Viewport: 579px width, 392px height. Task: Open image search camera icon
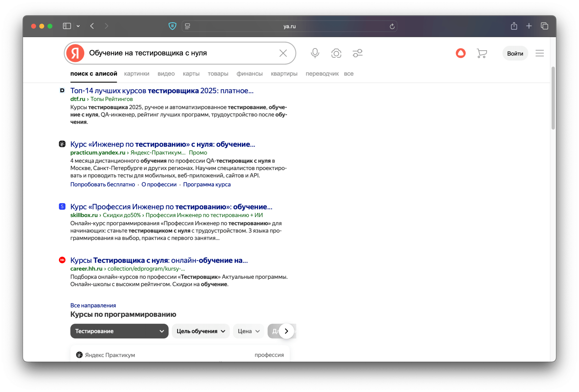336,53
